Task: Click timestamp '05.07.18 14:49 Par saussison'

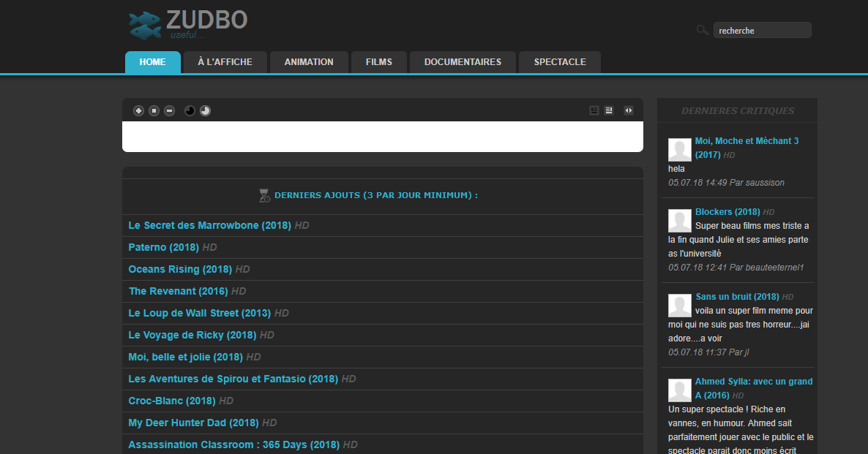Action: pyautogui.click(x=726, y=183)
